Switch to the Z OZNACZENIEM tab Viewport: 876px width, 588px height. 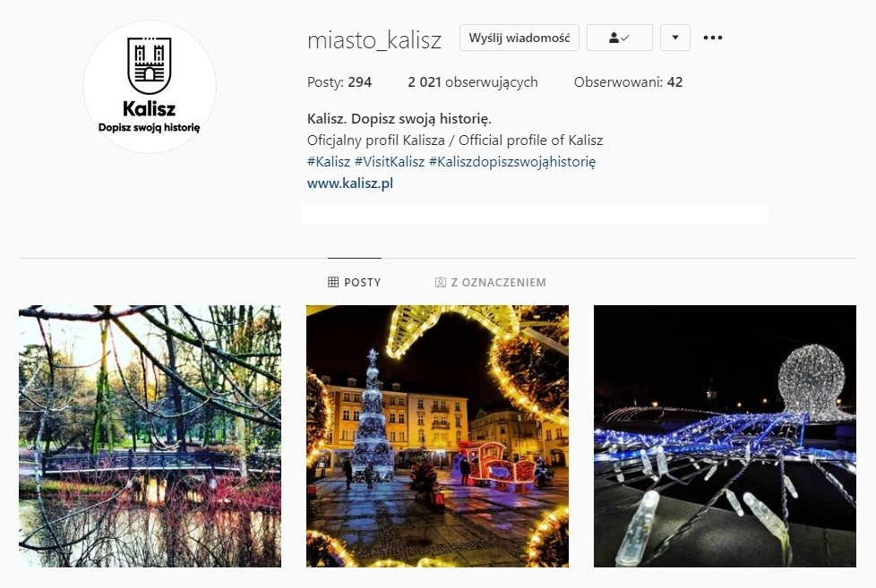491,282
